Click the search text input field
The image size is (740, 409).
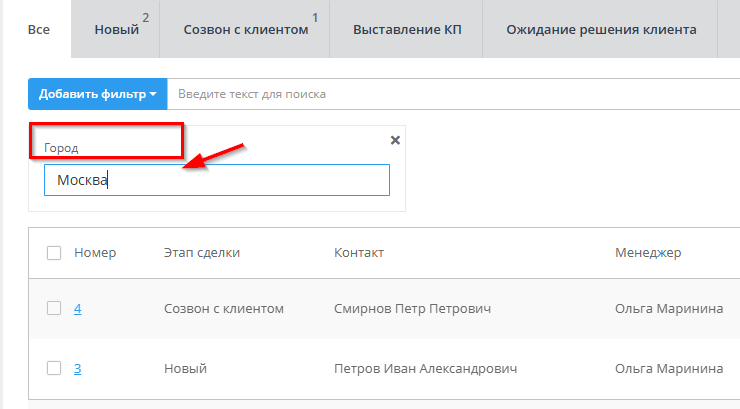450,94
